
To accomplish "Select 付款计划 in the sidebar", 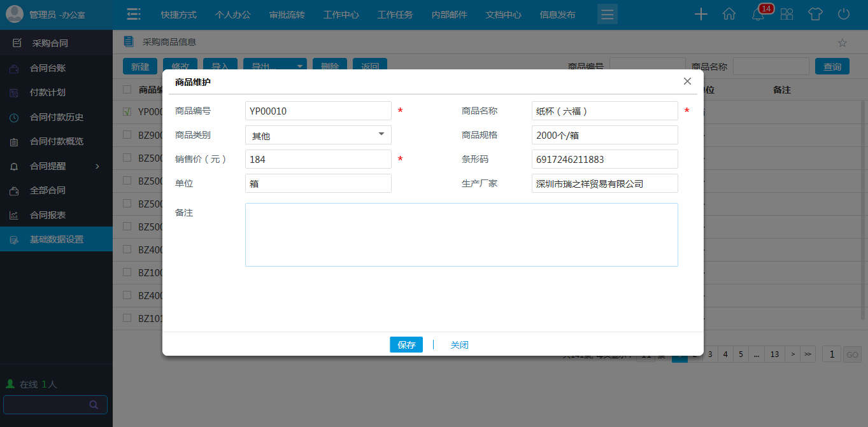I will tap(48, 92).
